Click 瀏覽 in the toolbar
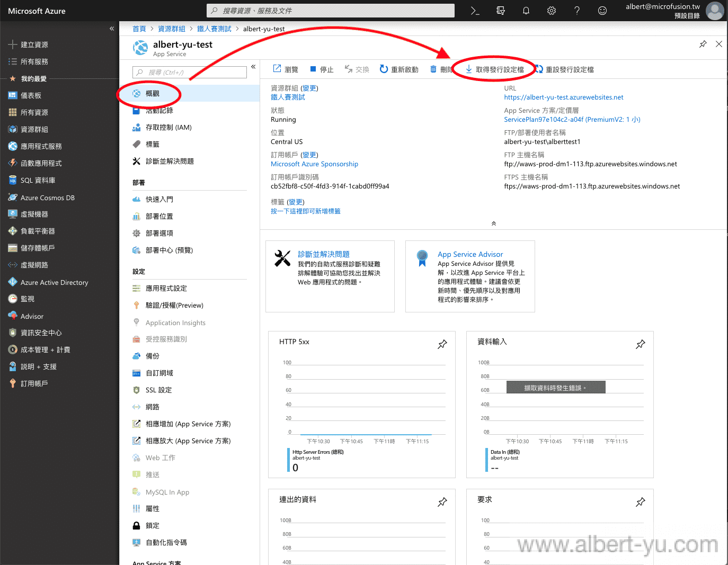Screen dimensions: 728x565 tap(286, 69)
